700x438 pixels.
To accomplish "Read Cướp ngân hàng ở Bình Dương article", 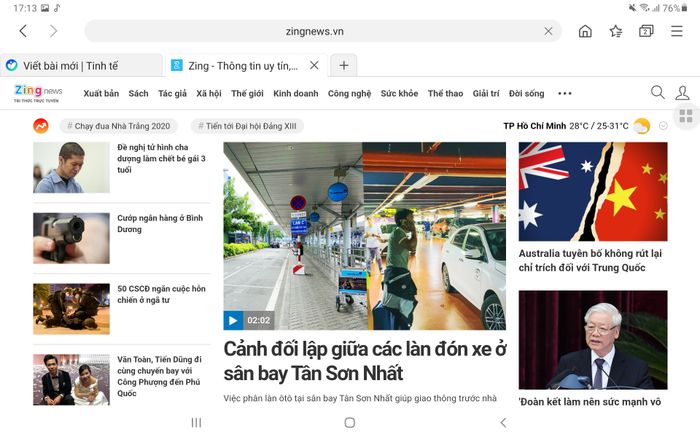I will (160, 224).
